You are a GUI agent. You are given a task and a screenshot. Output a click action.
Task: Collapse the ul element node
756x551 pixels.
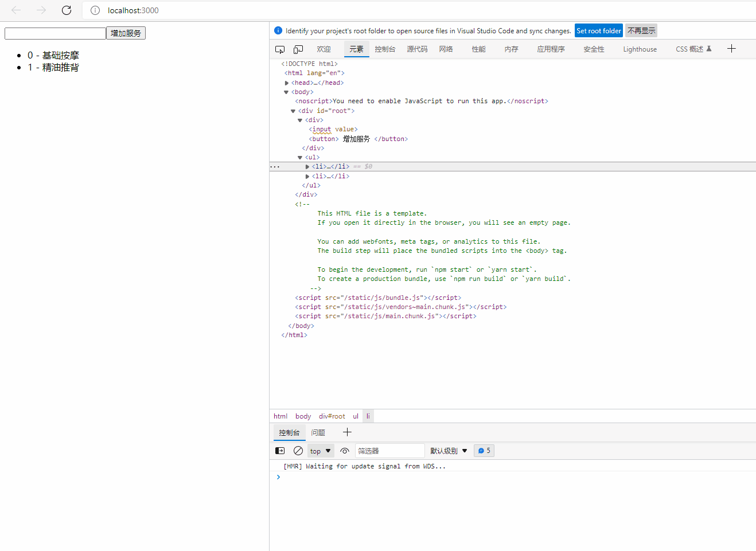[x=300, y=158]
